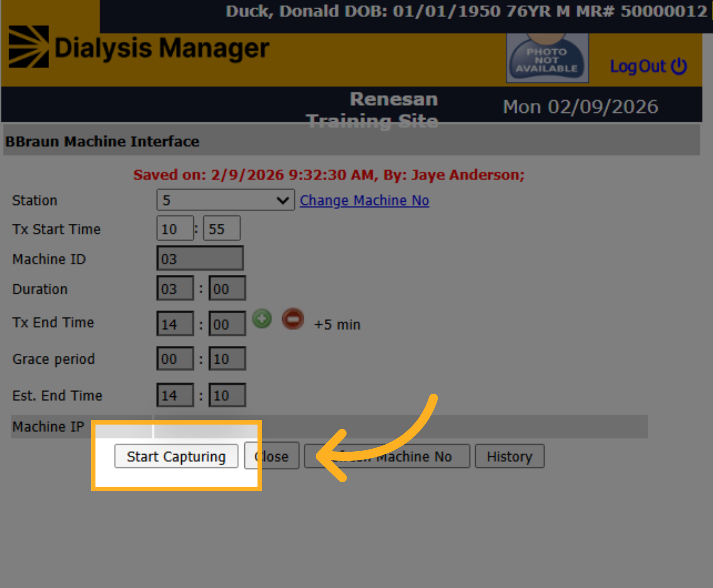Click the Tx End Time hour field
713x588 pixels.
click(x=175, y=324)
